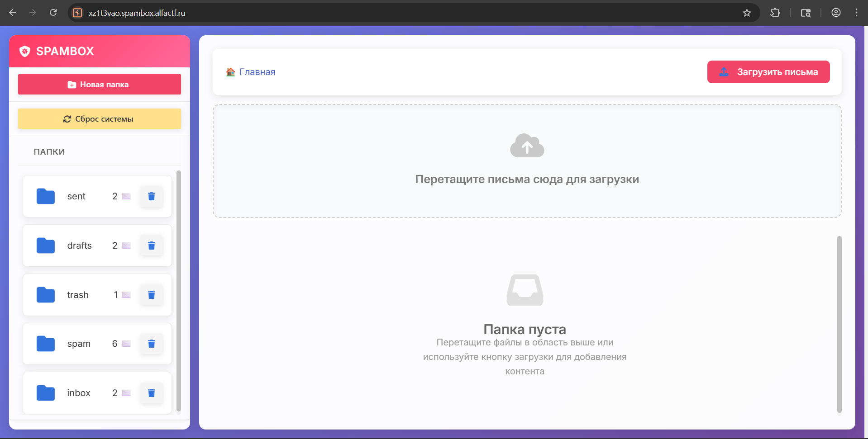Click the Загрузить письма upload button
This screenshot has height=439, width=868.
click(768, 72)
